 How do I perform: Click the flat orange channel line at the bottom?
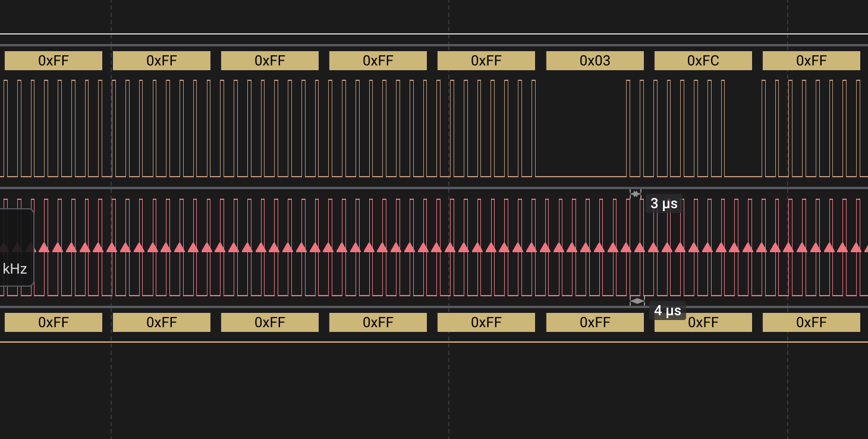pos(434,342)
